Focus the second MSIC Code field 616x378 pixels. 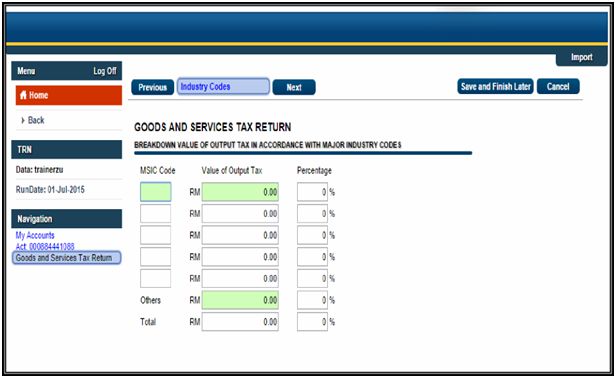(x=156, y=213)
